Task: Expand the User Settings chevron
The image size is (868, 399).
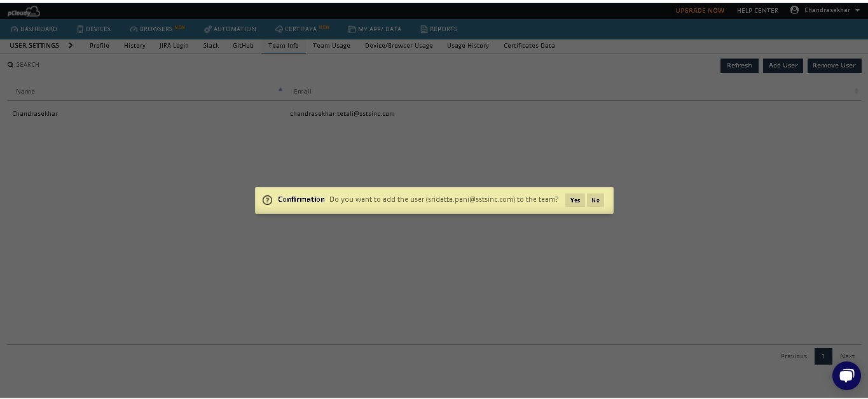Action: coord(71,46)
